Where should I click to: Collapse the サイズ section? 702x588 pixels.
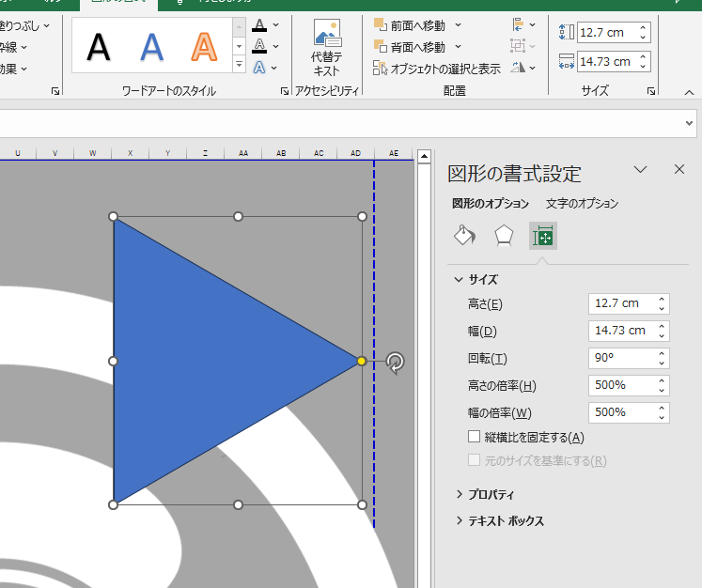(459, 280)
